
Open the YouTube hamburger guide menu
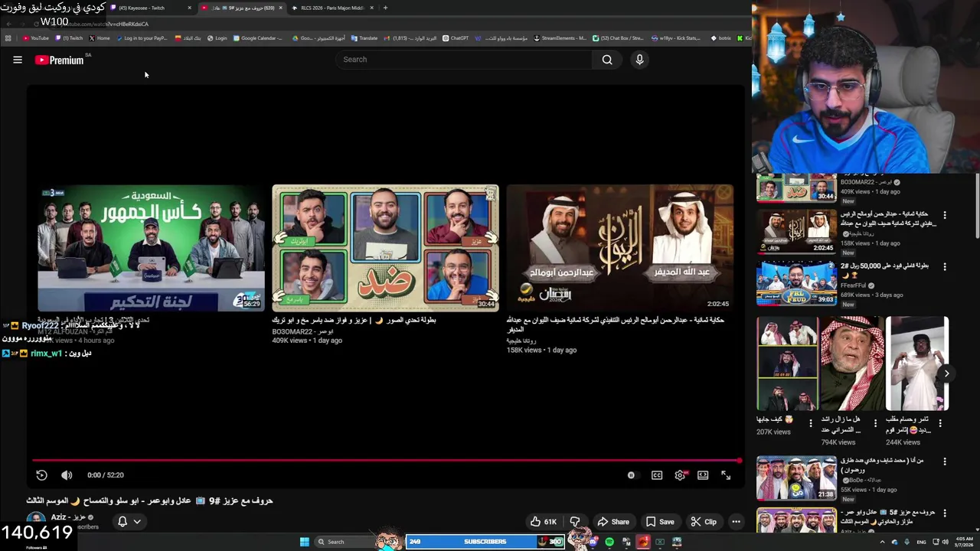point(18,60)
